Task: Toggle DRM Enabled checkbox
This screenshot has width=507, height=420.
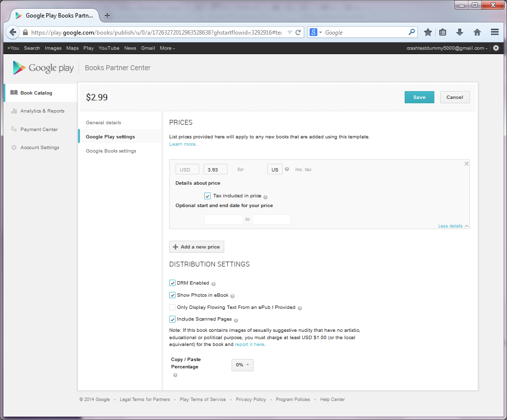Action: pyautogui.click(x=173, y=283)
